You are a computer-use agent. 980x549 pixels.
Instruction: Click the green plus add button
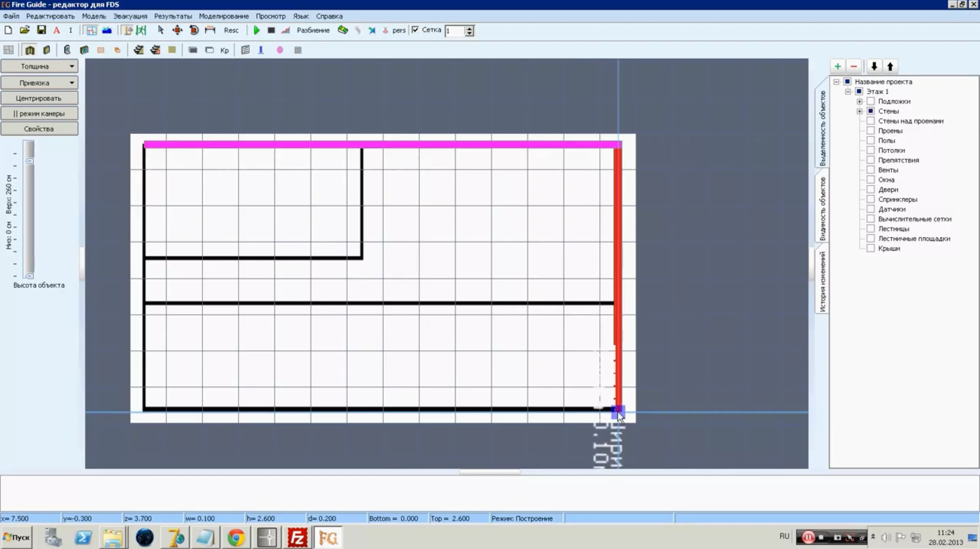coord(837,66)
